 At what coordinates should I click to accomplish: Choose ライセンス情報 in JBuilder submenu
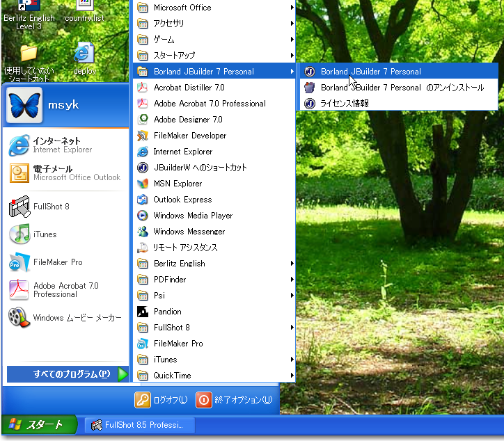[344, 104]
